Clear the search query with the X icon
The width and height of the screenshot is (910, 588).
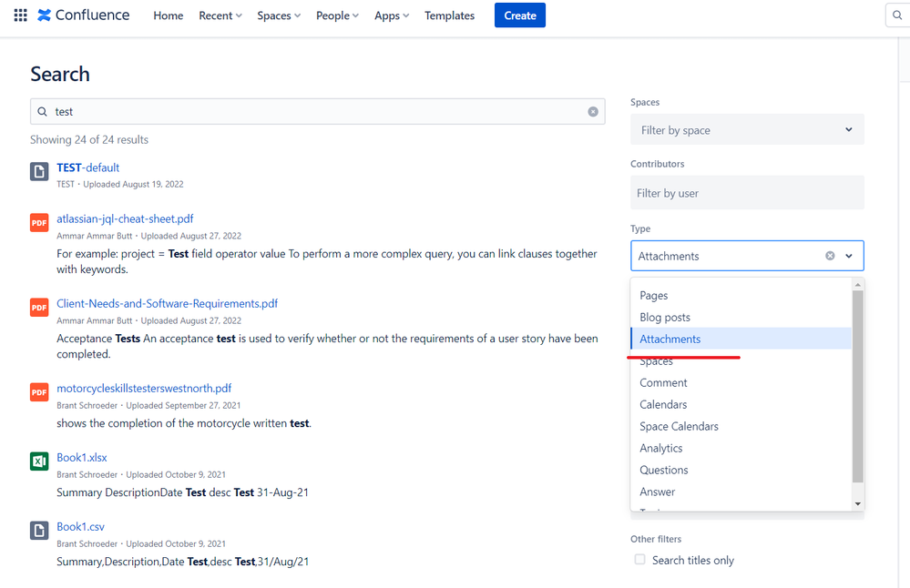pyautogui.click(x=592, y=111)
